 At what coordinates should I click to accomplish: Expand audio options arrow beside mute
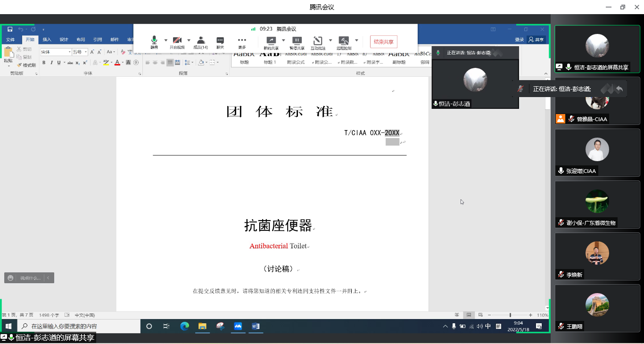(x=165, y=40)
